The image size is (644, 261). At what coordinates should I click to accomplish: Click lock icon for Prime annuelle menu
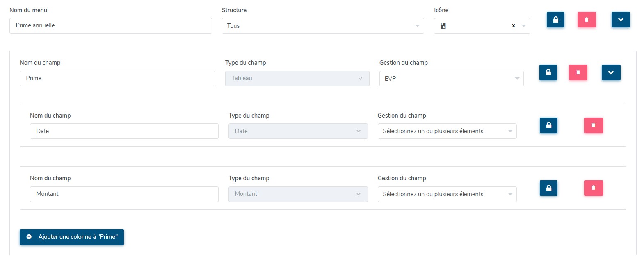(555, 20)
